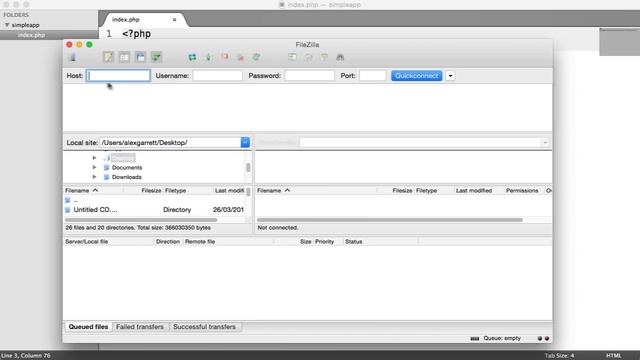Toggle processing of the transfer queue
This screenshot has height=360, width=640.
pos(209,57)
